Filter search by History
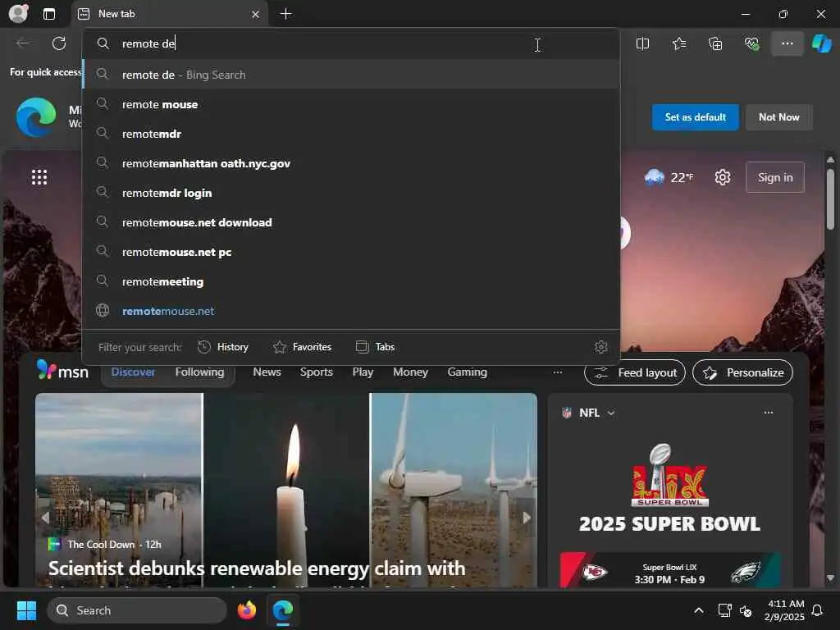 (223, 347)
